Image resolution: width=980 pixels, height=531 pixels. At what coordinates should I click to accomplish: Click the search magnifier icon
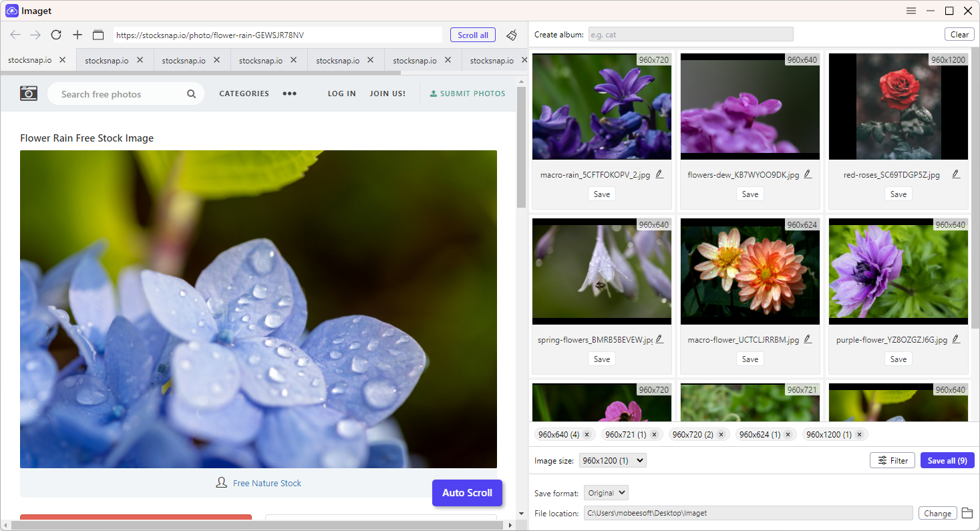pyautogui.click(x=191, y=94)
